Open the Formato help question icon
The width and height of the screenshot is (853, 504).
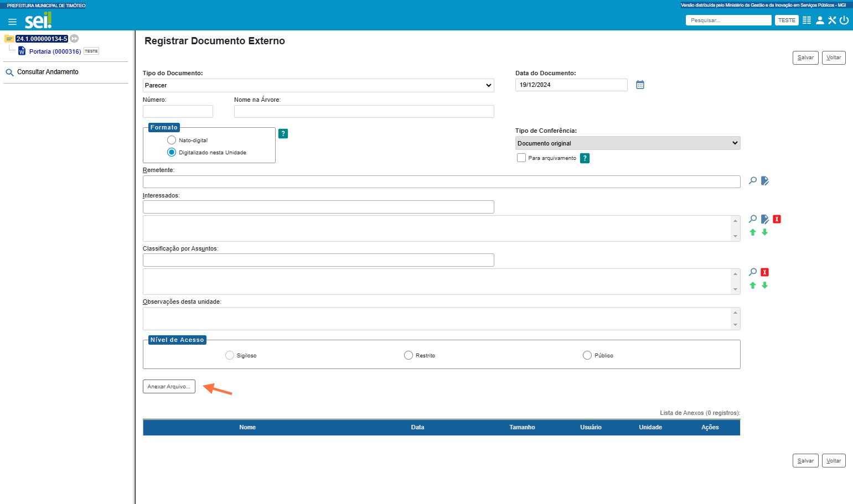[283, 133]
